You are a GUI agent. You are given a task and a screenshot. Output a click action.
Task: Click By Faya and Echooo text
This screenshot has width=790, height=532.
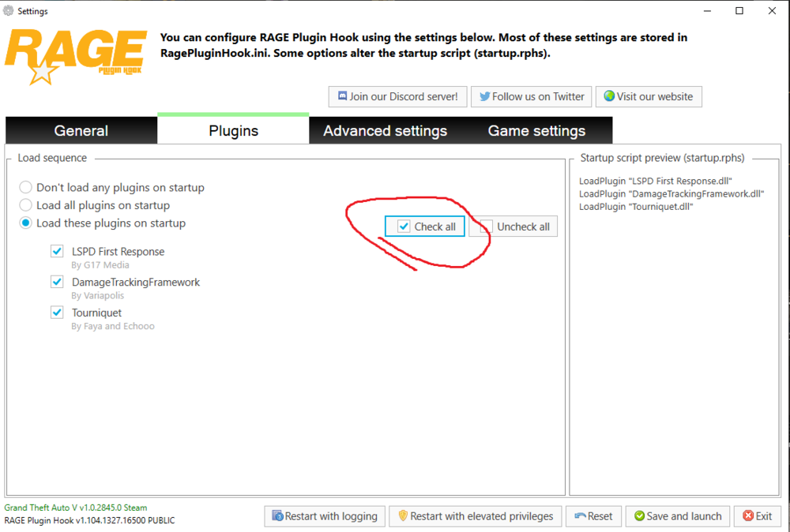click(113, 326)
